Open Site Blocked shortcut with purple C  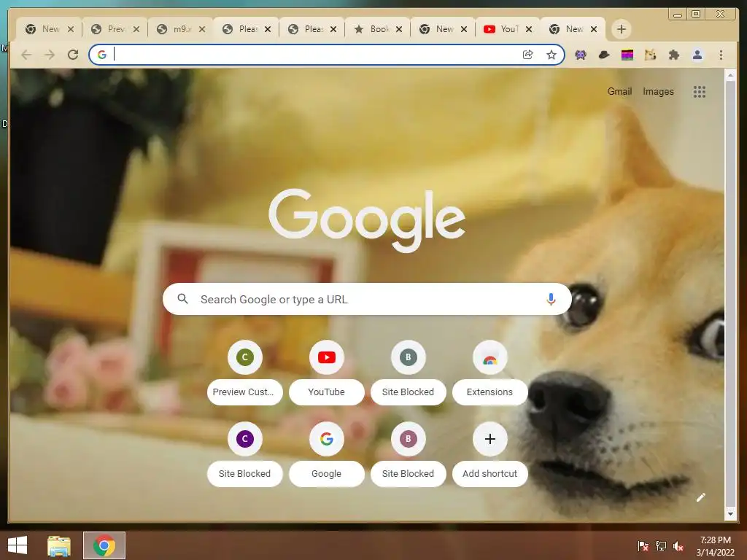click(x=245, y=454)
